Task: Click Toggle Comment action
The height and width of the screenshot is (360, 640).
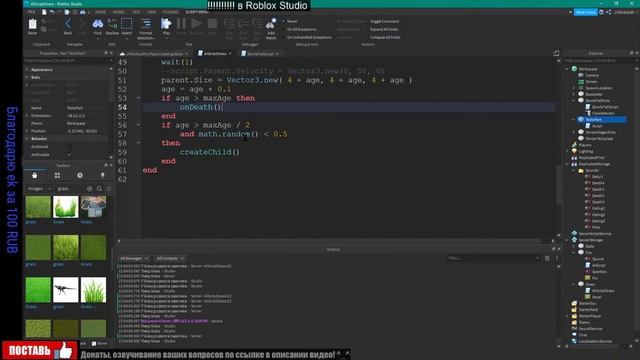Action: 384,21
